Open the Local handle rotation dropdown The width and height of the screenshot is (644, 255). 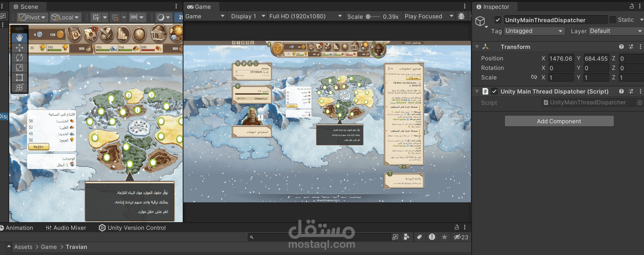(x=65, y=17)
